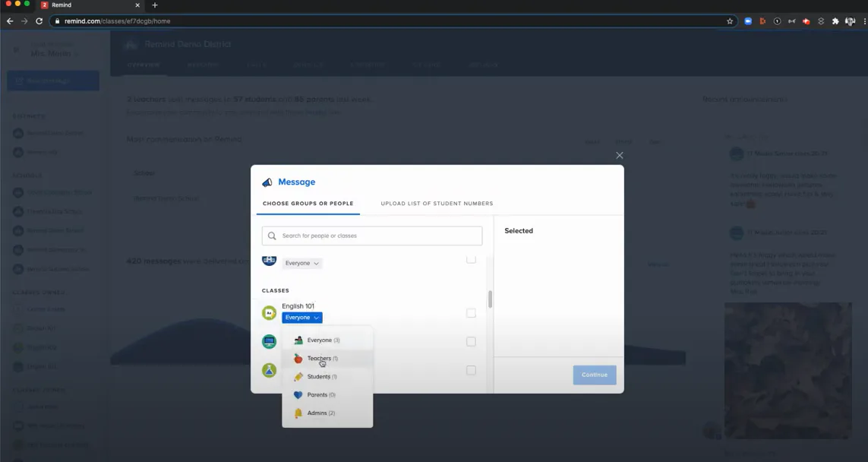
Task: Click the monitor icon for the second class
Action: coord(269,341)
